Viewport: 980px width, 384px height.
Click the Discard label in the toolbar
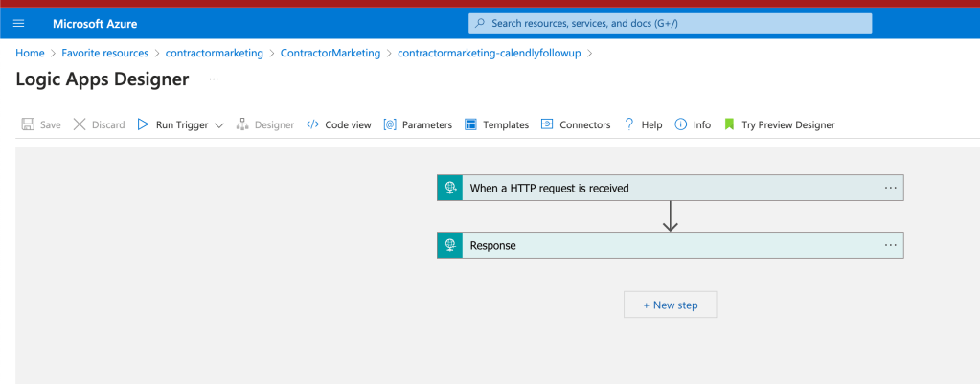(x=108, y=124)
